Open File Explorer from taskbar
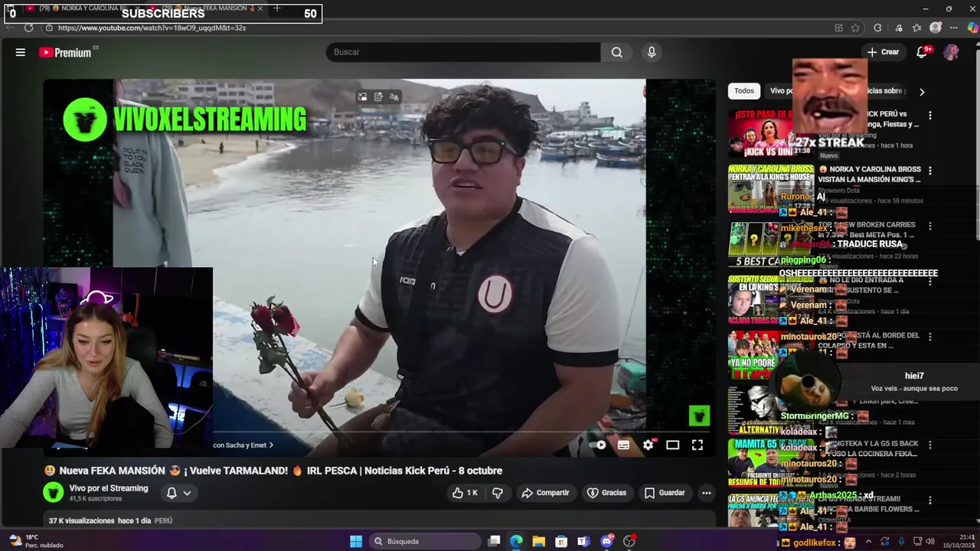 [x=539, y=541]
